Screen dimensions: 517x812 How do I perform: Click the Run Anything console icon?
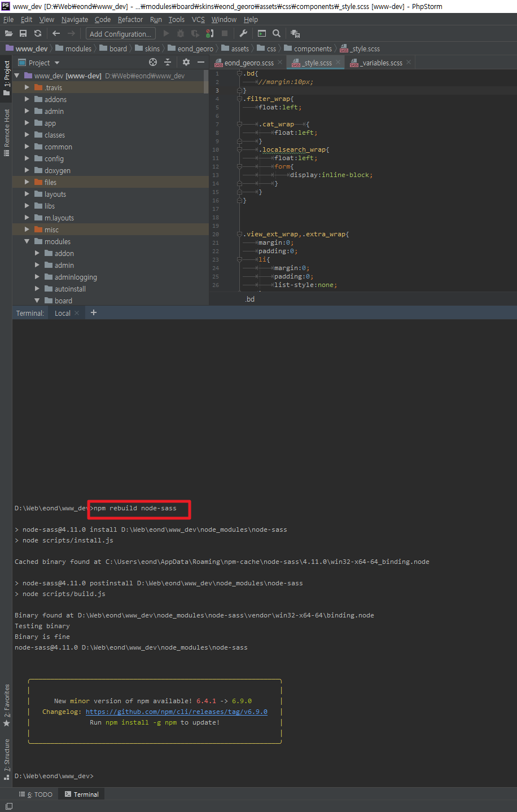262,34
